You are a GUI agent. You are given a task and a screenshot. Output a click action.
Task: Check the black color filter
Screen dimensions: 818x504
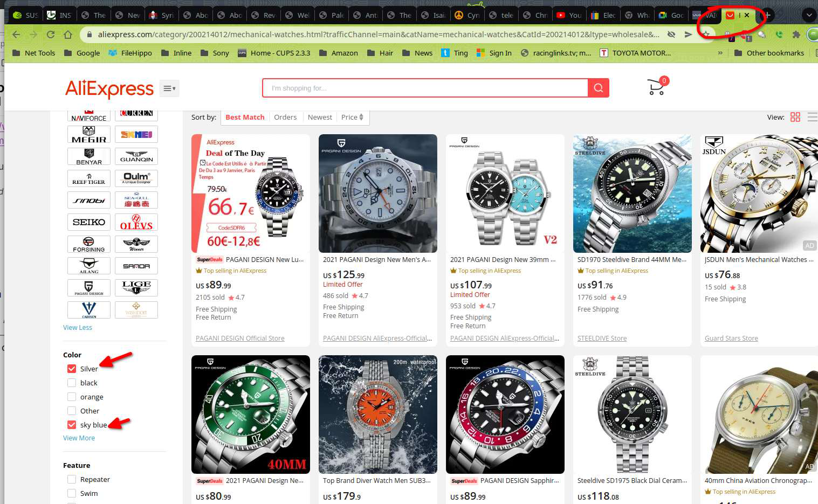[x=72, y=383]
